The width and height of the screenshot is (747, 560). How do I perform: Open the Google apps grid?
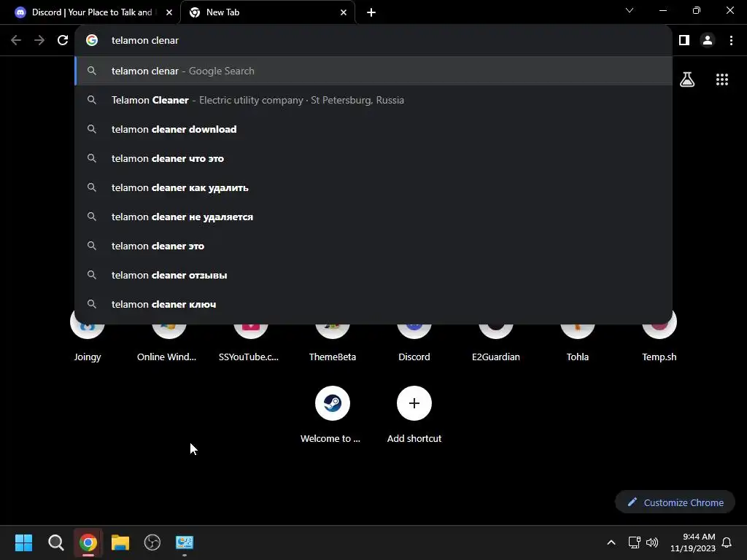coord(722,79)
